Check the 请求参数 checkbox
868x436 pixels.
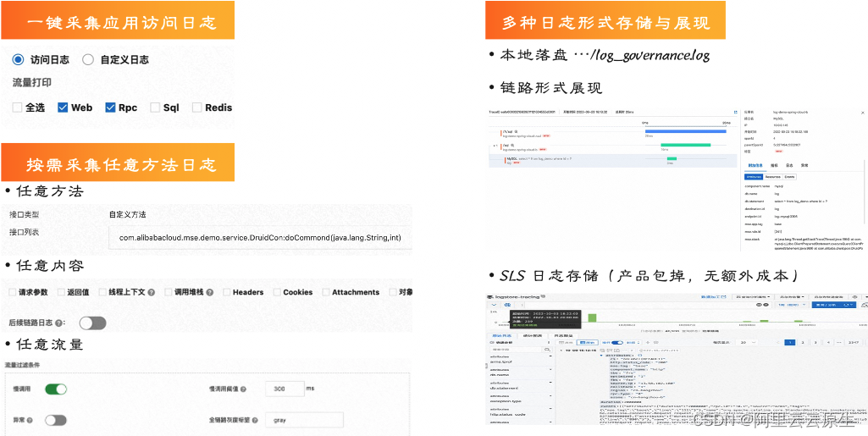12,292
